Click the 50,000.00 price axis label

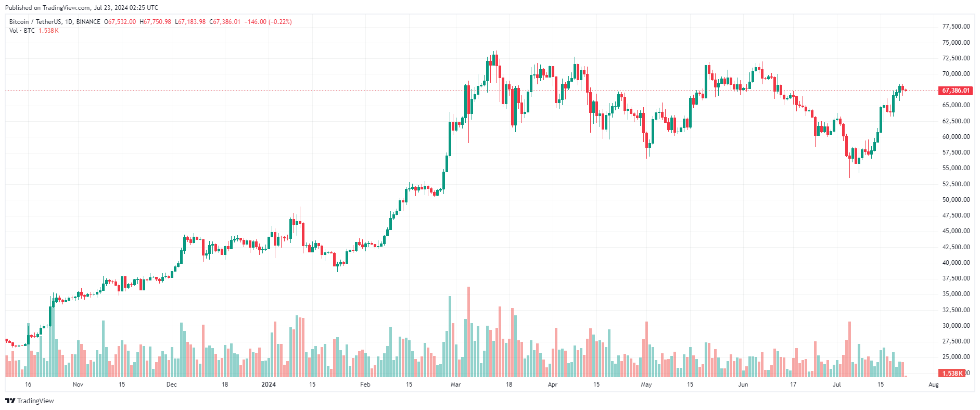(x=956, y=200)
